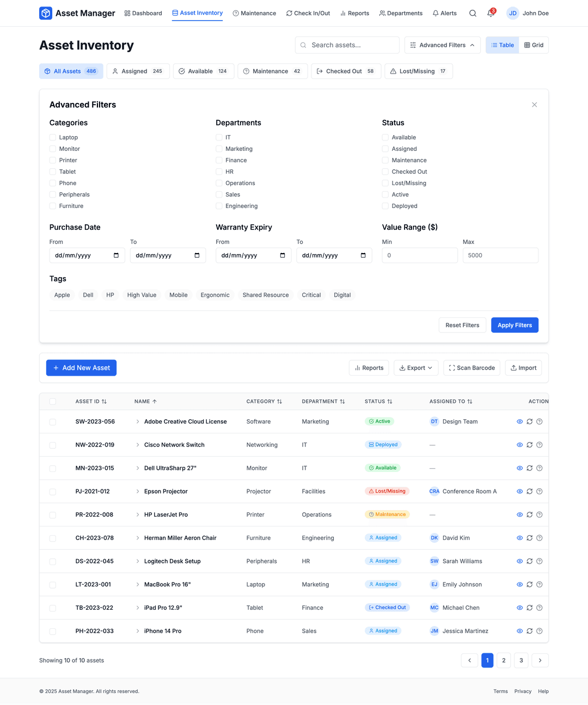Open notifications via the bell icon
This screenshot has height=705, width=588.
(x=491, y=13)
